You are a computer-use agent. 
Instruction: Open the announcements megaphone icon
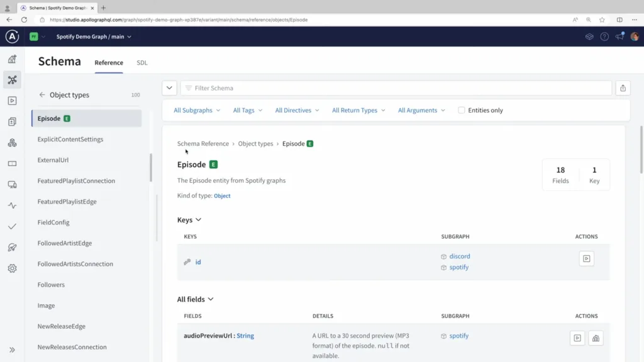click(619, 36)
